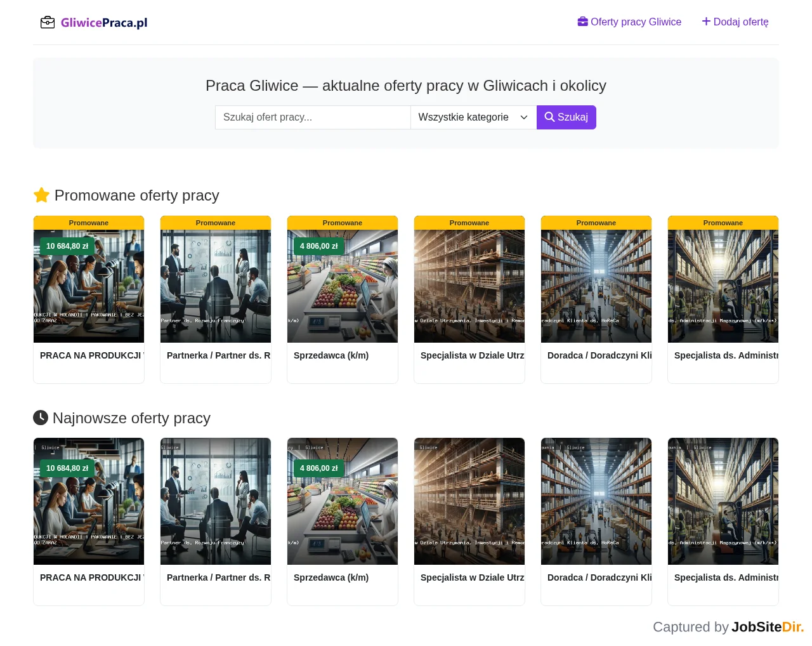Expand the Wszystkie kategorie dropdown
The height and width of the screenshot is (646, 812).
473,117
